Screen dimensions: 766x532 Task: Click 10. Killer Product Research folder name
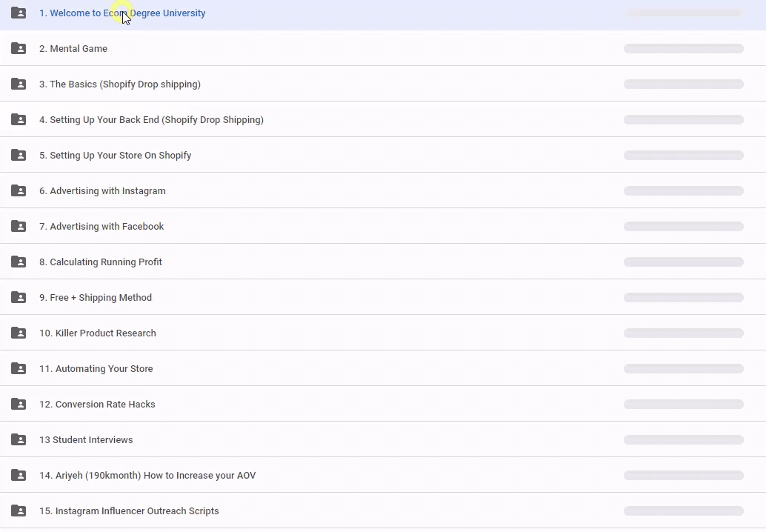(x=97, y=333)
